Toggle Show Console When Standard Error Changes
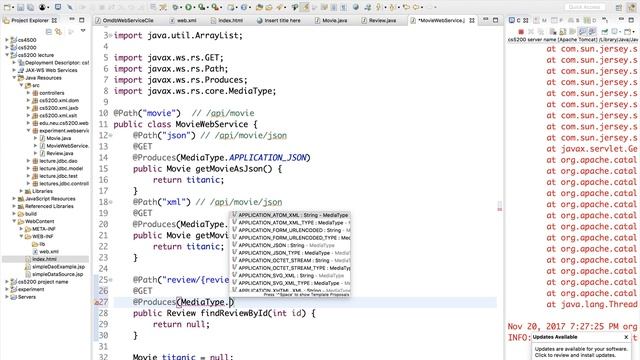The width and height of the screenshot is (640, 360). point(592,31)
